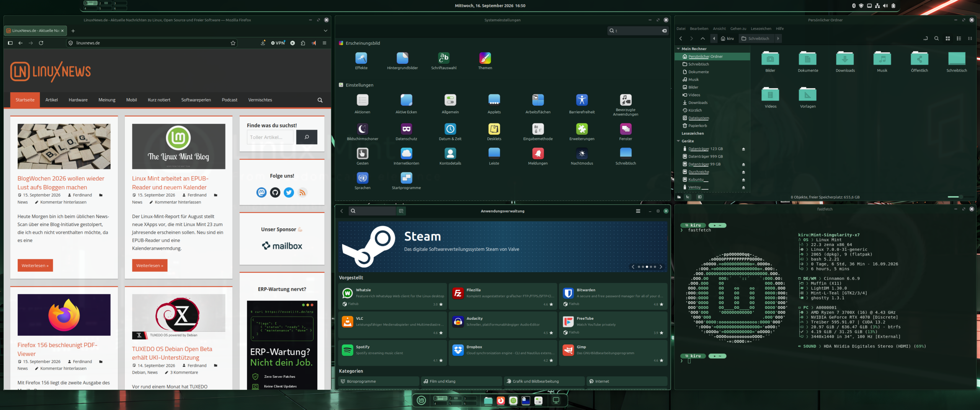Click path bar right scroll arrow
The image size is (980, 410).
click(778, 38)
